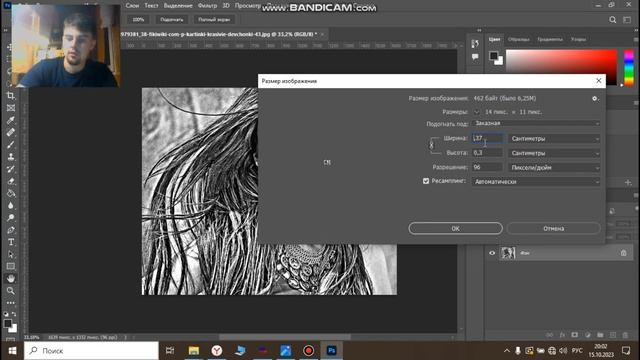Open the Подогнать под dropdown
640x360 pixels.
pyautogui.click(x=536, y=123)
